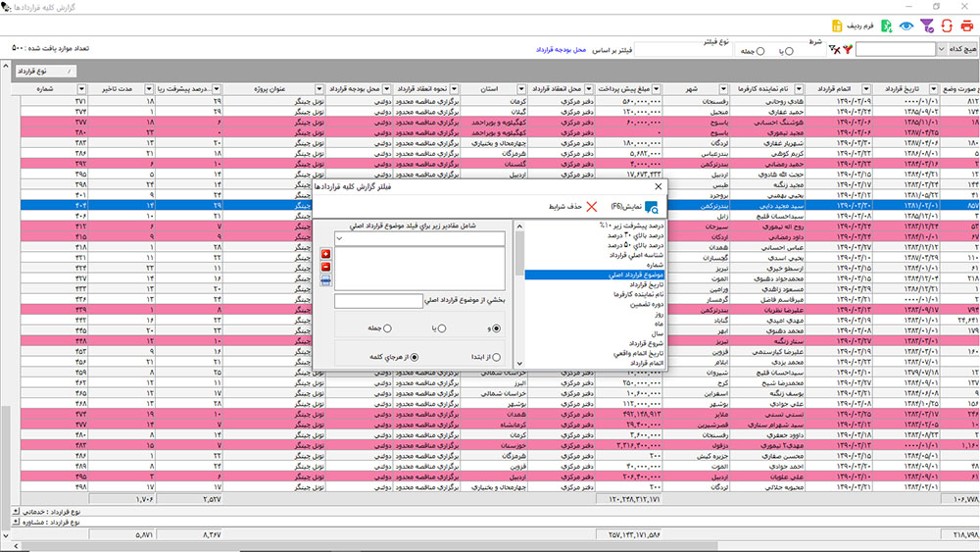Click the yellow document form icon
The image size is (980, 552).
tap(837, 25)
